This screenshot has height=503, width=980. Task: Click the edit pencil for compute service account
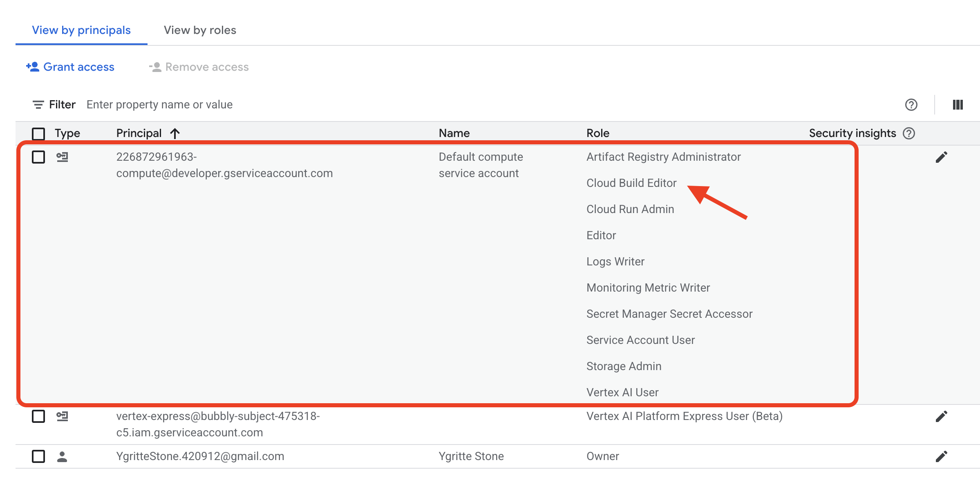941,157
